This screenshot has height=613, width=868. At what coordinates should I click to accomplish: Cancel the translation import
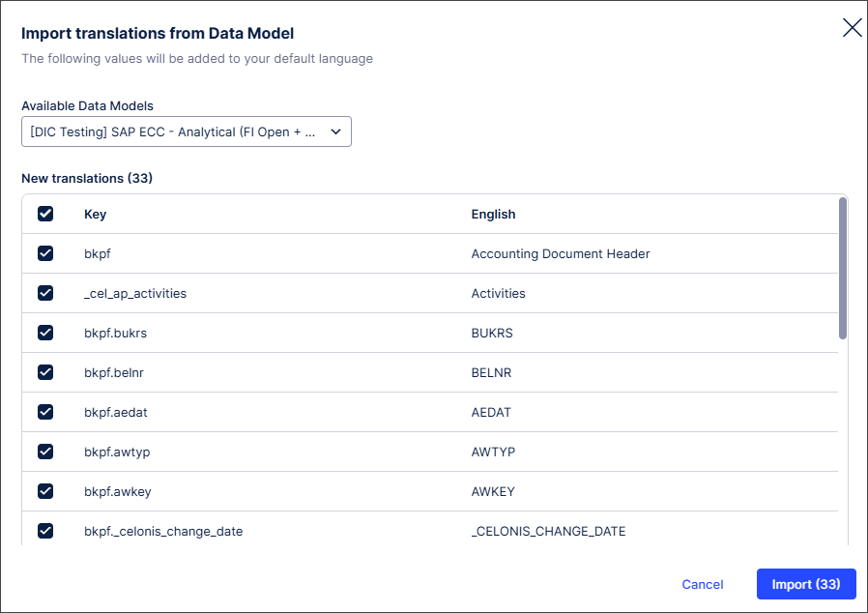pyautogui.click(x=703, y=584)
